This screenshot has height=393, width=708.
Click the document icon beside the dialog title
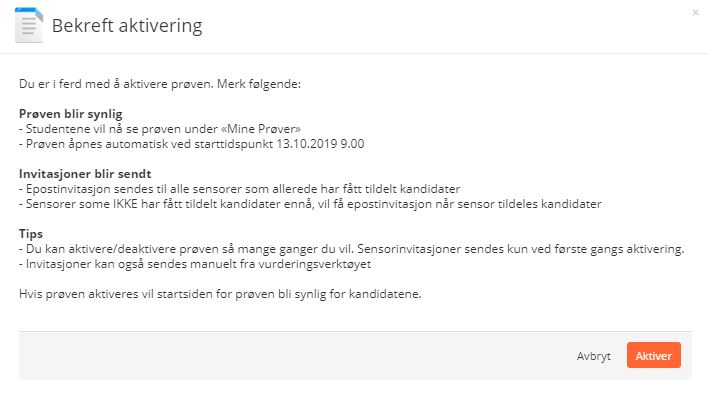[28, 25]
